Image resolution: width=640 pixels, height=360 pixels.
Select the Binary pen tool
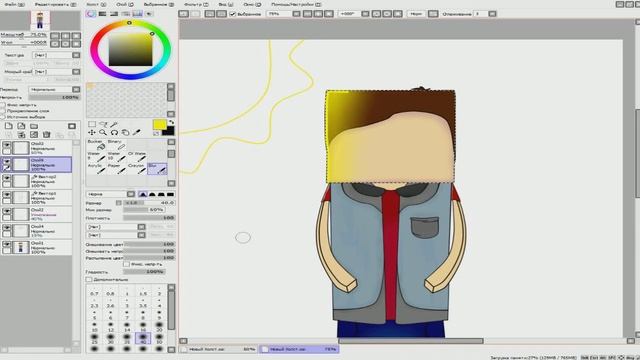tap(116, 144)
